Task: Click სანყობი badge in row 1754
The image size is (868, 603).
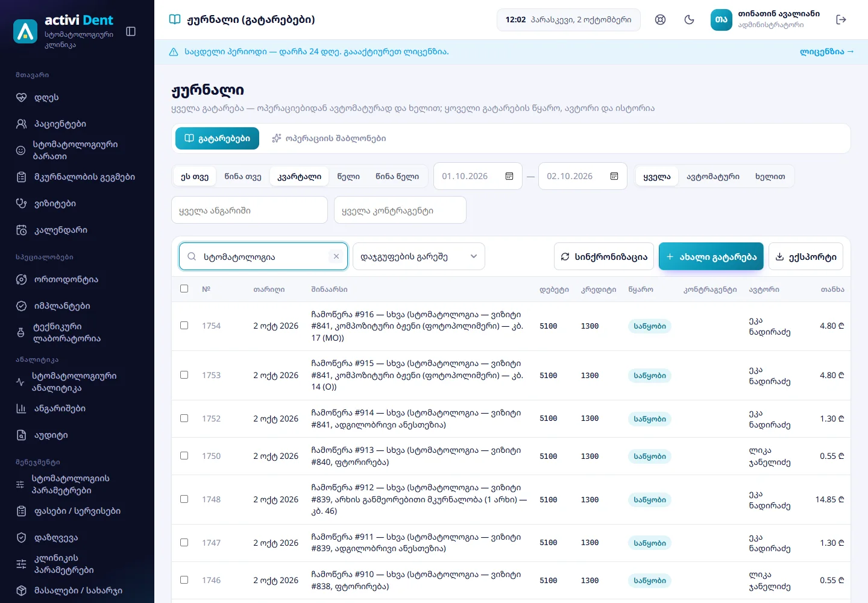Action: tap(650, 326)
